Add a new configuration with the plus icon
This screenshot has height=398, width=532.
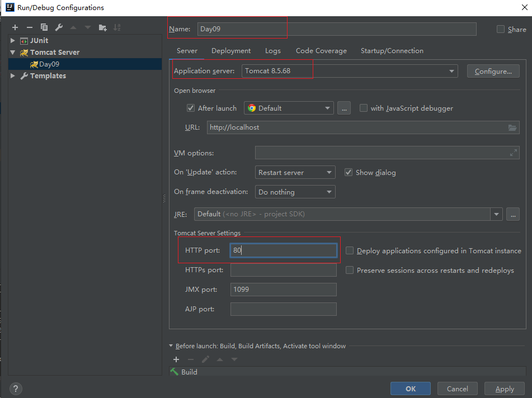click(x=15, y=27)
